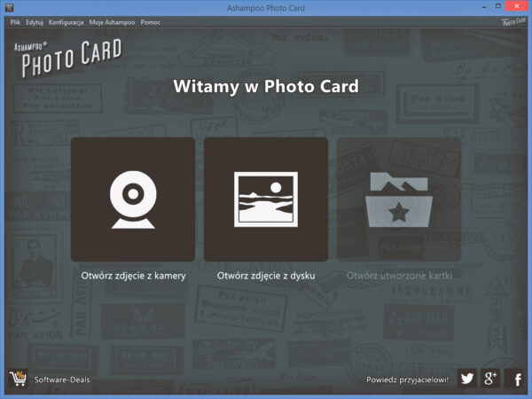Open the Pomoc menu
This screenshot has height=399, width=532.
coord(150,20)
